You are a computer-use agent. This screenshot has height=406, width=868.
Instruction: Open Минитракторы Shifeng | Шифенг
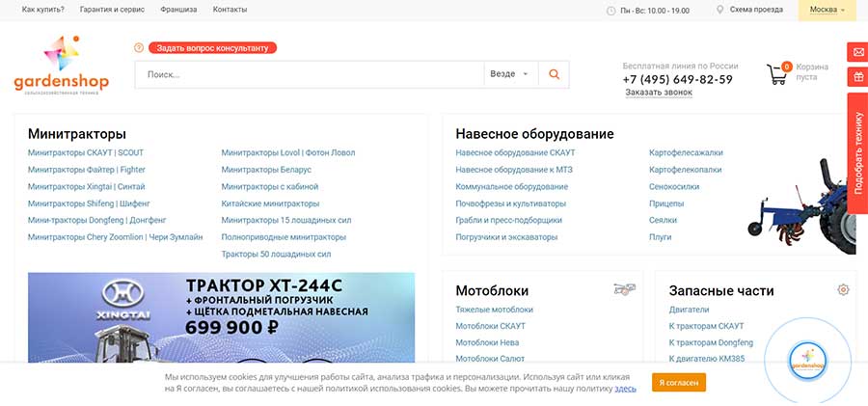(89, 203)
